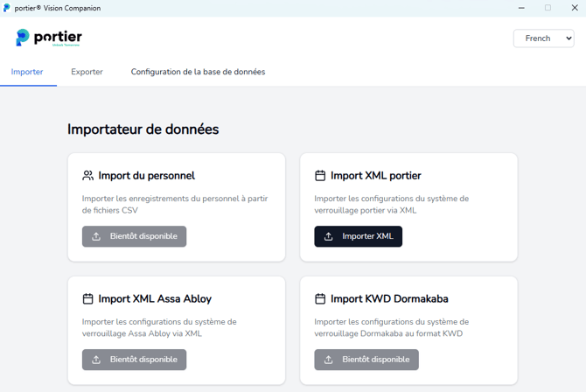
Task: Click calendar icon beside Import KWD Dormakaba
Action: tap(320, 299)
